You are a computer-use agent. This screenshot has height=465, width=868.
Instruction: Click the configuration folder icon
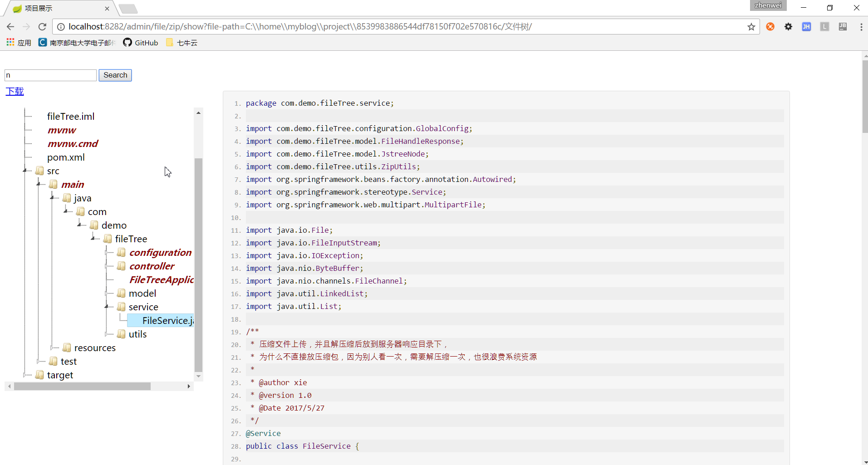coord(122,252)
